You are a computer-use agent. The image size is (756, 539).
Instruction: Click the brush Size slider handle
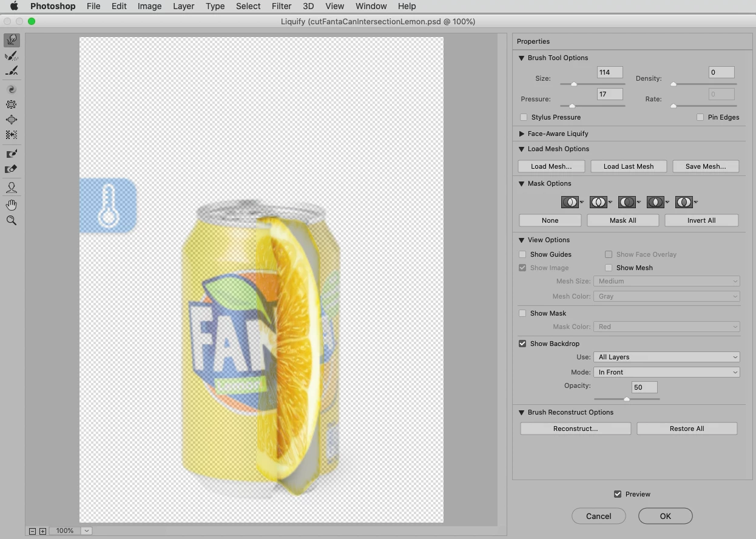coord(574,84)
